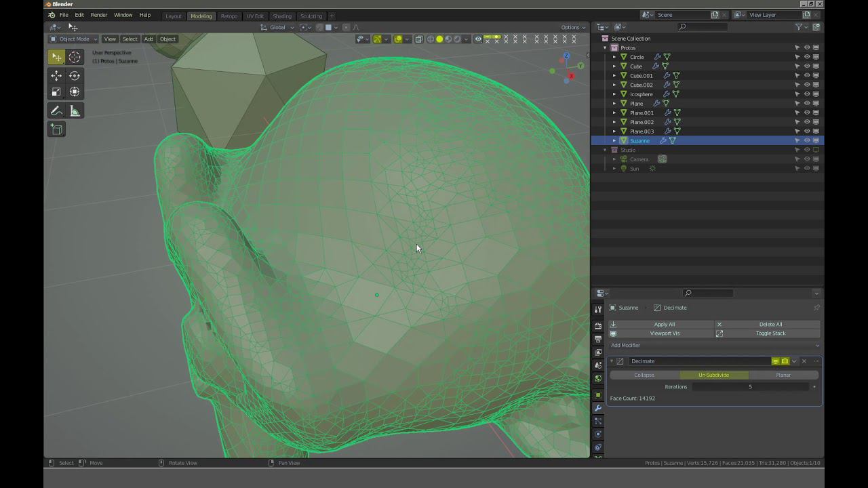Collapse the Protos collection
Viewport: 868px width, 488px height.
pos(605,48)
